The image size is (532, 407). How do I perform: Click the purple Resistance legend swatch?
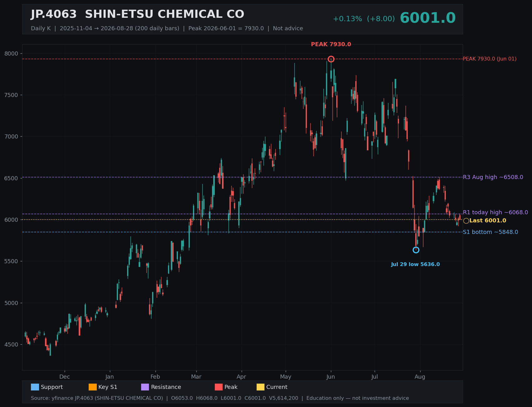tap(145, 387)
